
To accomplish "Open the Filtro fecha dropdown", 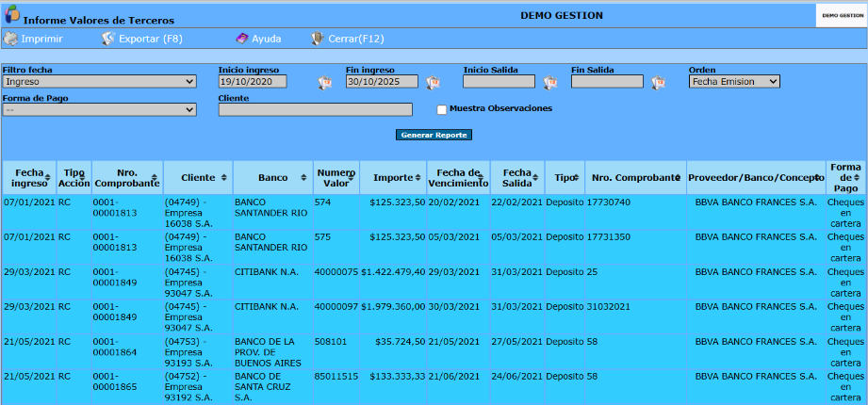I will pyautogui.click(x=100, y=82).
